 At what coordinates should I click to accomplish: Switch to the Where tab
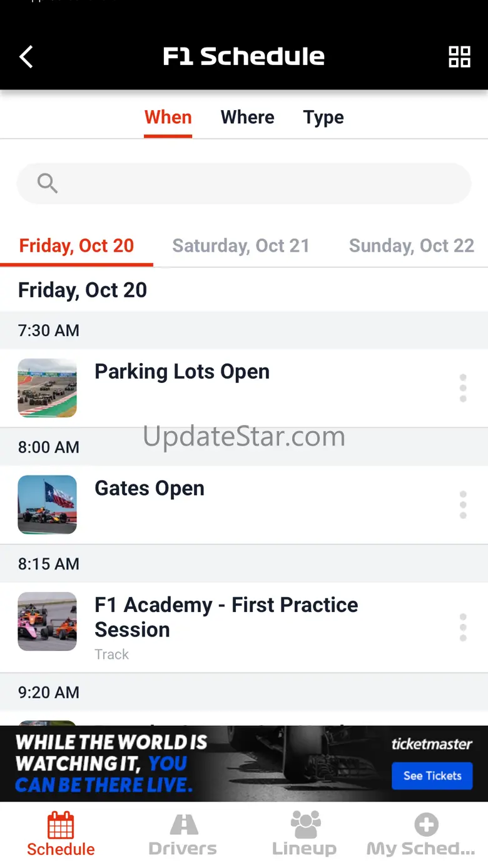click(247, 118)
